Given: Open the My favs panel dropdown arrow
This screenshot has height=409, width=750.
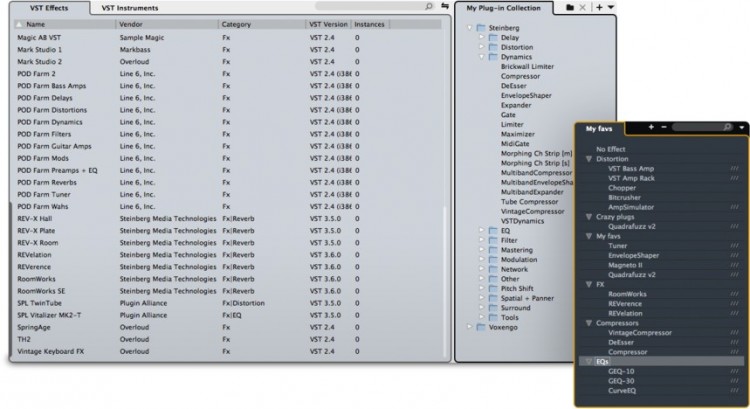Looking at the screenshot, I should pos(742,128).
